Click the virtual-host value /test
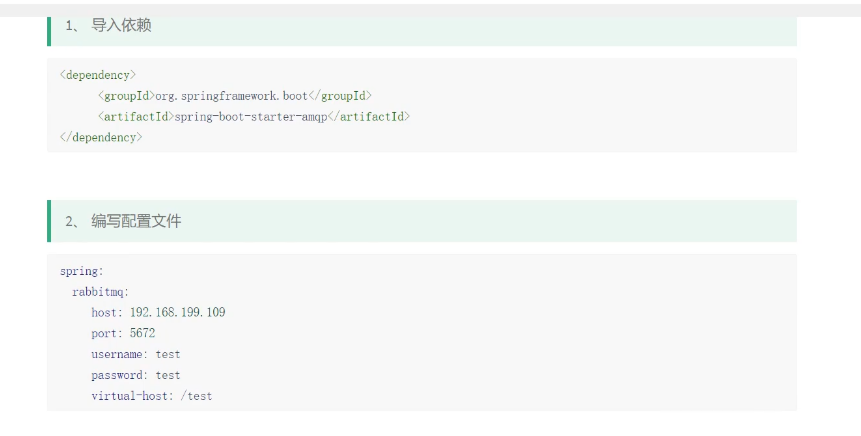The height and width of the screenshot is (436, 861). (x=195, y=396)
